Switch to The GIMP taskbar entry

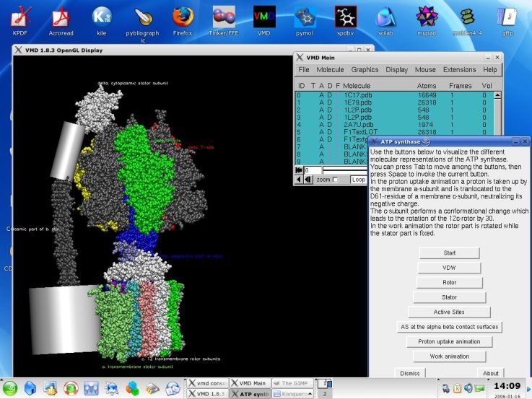tap(292, 383)
